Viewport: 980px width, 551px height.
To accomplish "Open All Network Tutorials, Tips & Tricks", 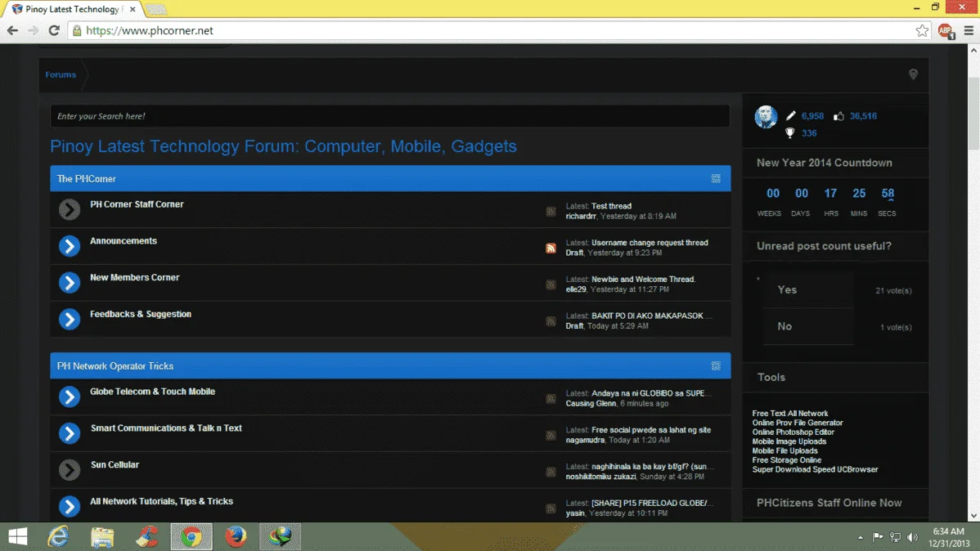I will 161,501.
